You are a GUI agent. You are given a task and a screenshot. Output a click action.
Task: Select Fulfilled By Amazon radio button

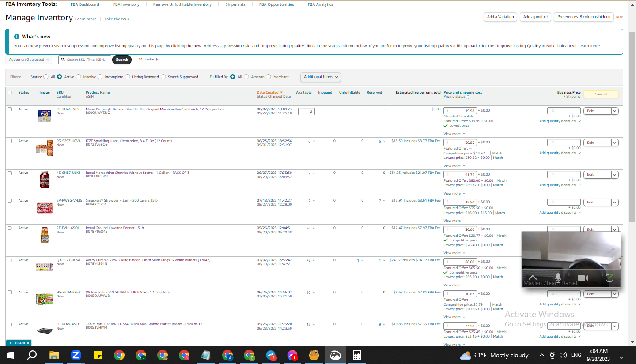pyautogui.click(x=246, y=77)
